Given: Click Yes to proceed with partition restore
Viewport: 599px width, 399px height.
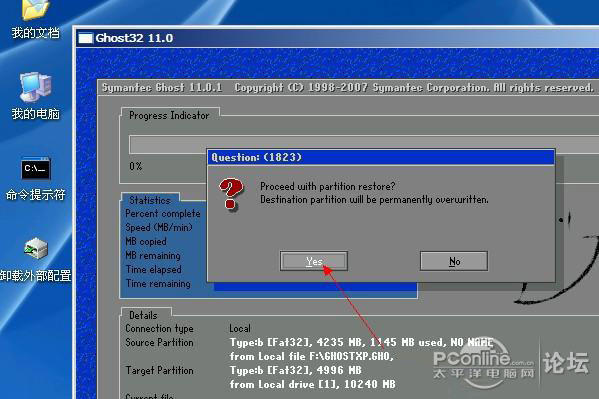Looking at the screenshot, I should [314, 261].
